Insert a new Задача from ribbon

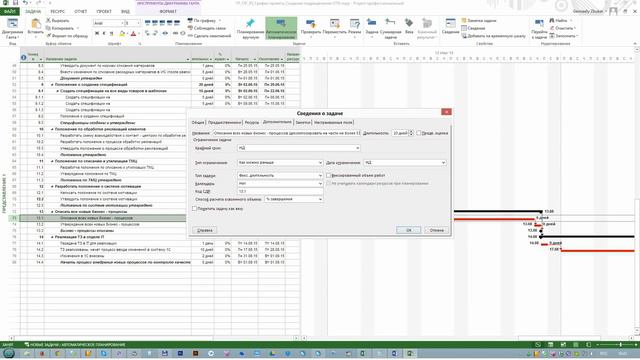pos(371,27)
